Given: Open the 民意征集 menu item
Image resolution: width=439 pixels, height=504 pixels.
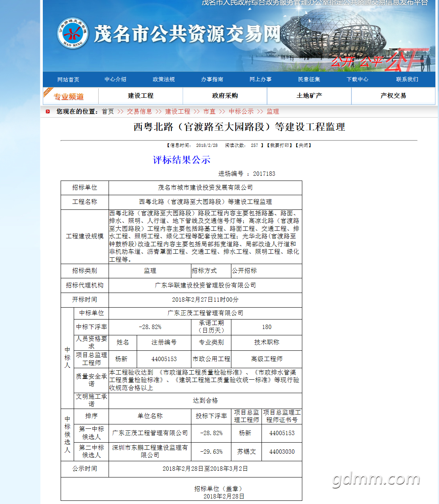Looking at the screenshot, I should click(309, 79).
